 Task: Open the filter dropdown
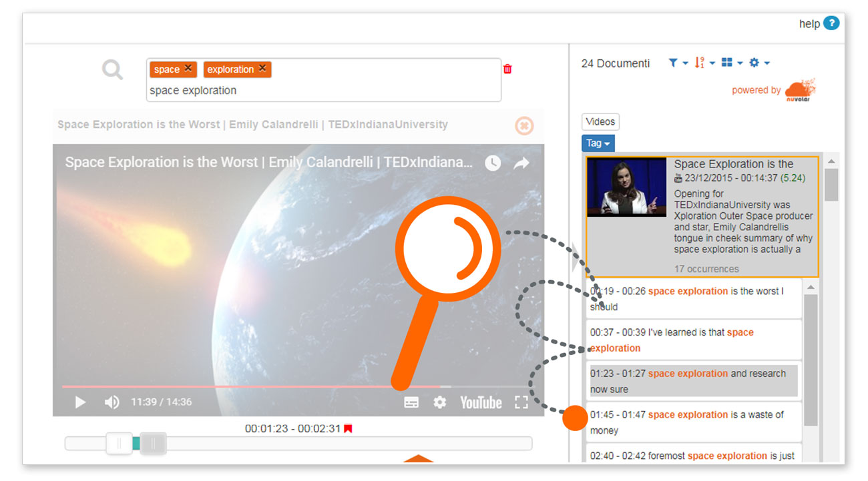pyautogui.click(x=678, y=63)
